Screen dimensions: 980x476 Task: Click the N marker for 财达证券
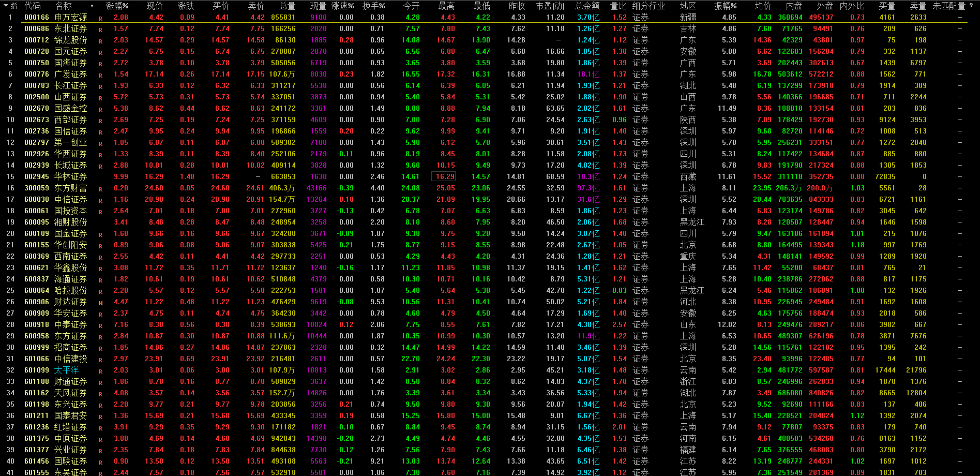click(100, 303)
